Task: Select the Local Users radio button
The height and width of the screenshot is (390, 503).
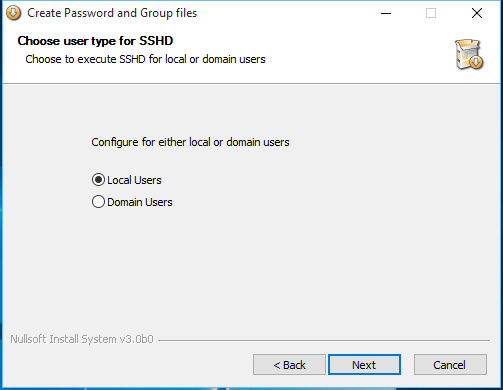Action: pos(98,180)
